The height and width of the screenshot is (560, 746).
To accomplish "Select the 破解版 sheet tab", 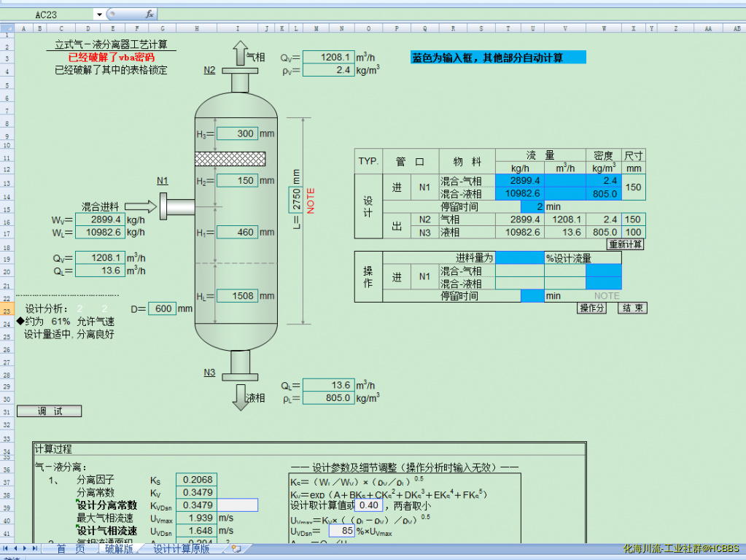I will [x=119, y=548].
